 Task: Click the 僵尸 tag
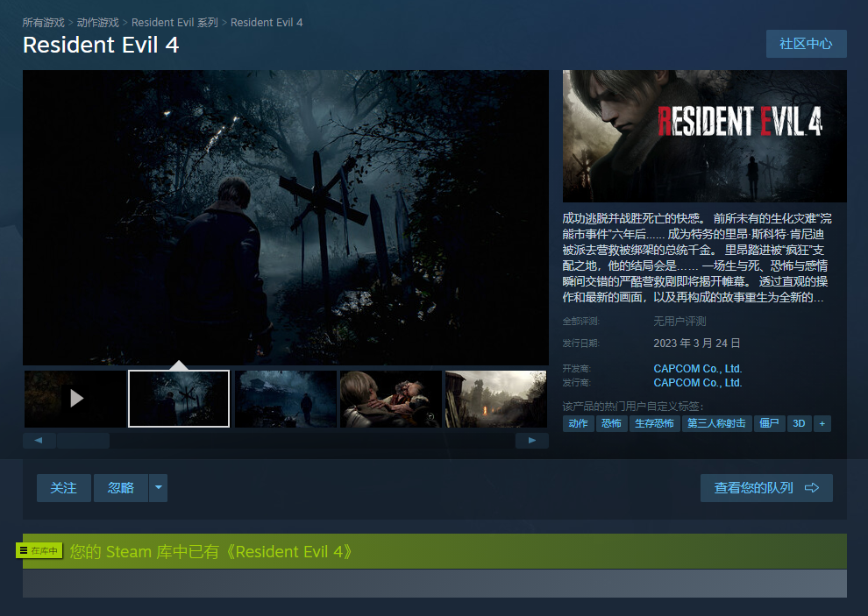click(770, 423)
